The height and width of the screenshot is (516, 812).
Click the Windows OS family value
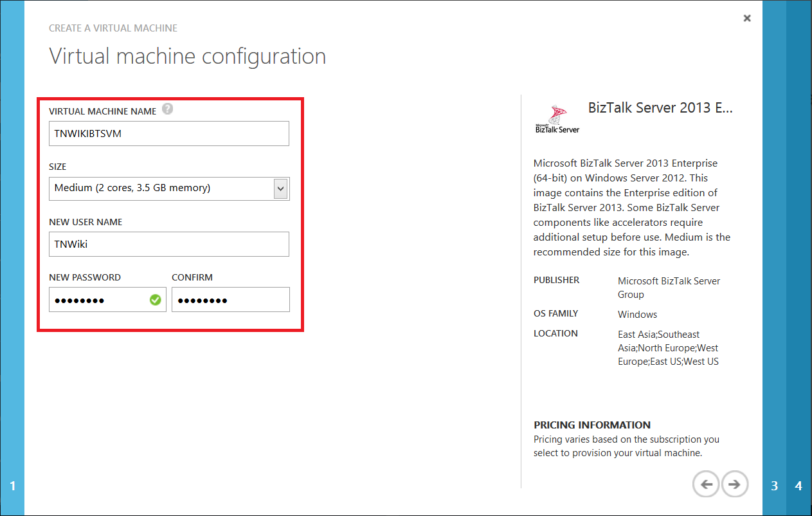coord(637,315)
